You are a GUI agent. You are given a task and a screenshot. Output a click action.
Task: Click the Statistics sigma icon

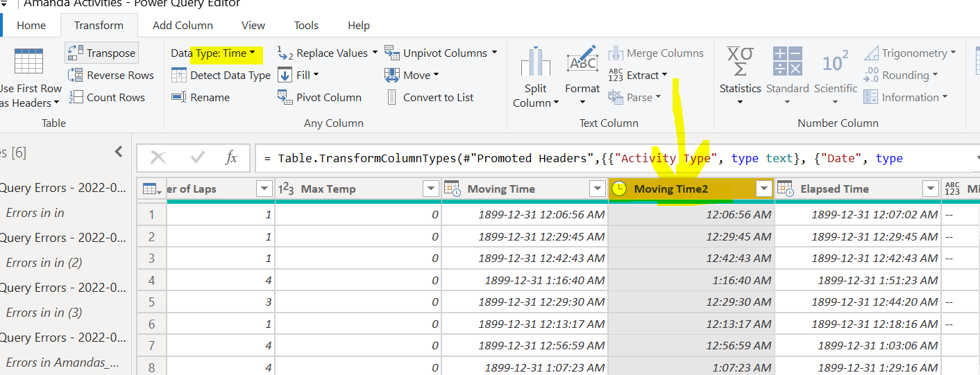(x=740, y=62)
